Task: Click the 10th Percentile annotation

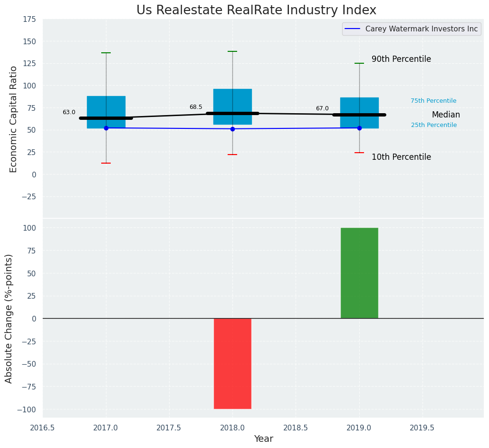Action: click(401, 157)
